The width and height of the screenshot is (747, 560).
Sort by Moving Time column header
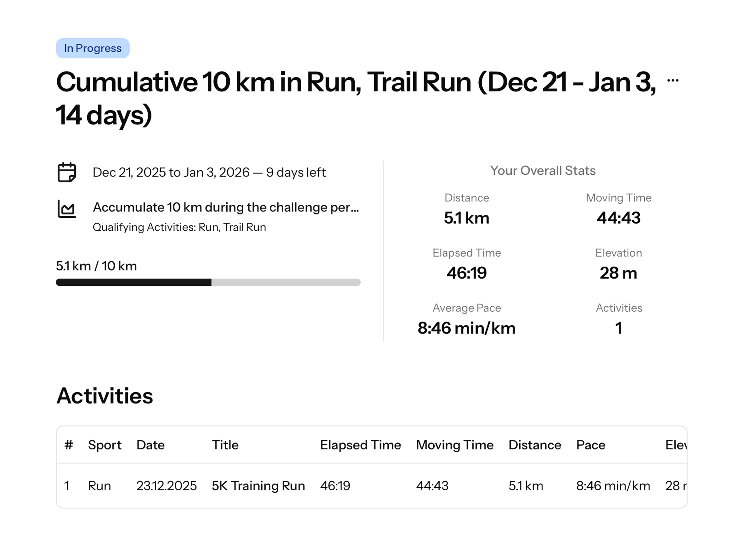click(454, 445)
